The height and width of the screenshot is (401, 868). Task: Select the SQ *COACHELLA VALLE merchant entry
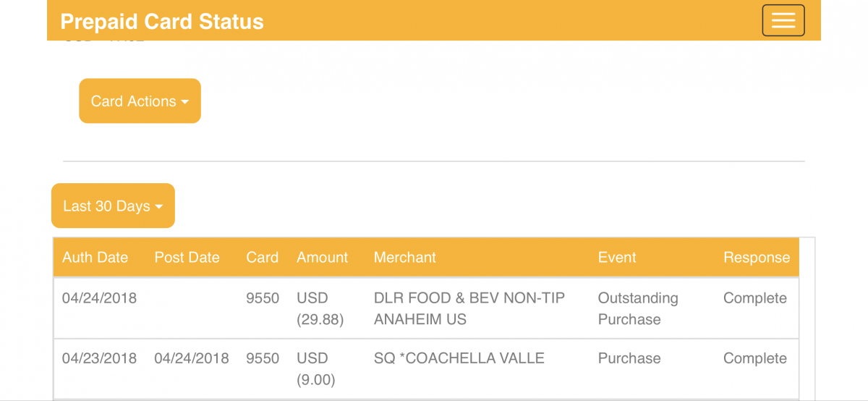point(459,358)
